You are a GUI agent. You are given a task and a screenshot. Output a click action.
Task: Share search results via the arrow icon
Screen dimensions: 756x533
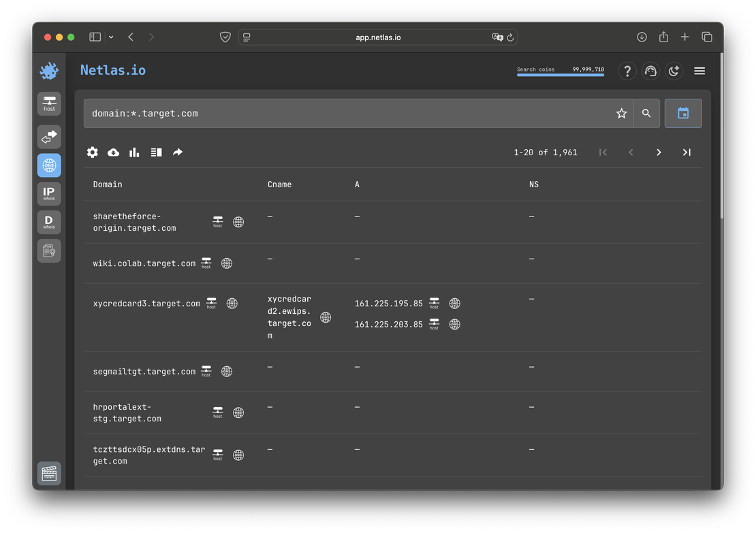(178, 152)
